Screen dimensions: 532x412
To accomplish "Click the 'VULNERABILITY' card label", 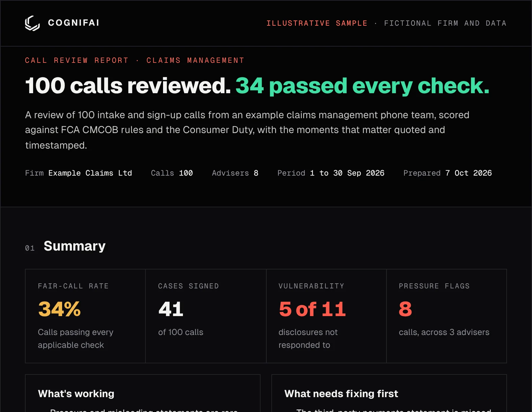I will [x=311, y=286].
